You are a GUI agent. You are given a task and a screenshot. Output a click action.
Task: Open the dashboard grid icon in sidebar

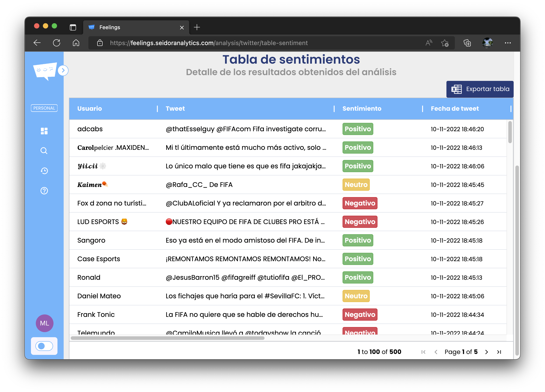click(44, 131)
